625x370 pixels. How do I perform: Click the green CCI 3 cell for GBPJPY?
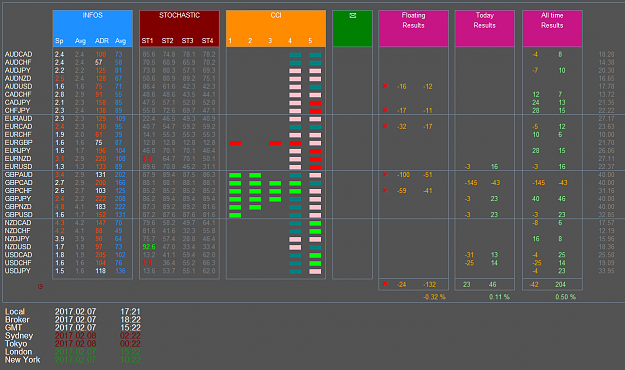click(x=275, y=199)
